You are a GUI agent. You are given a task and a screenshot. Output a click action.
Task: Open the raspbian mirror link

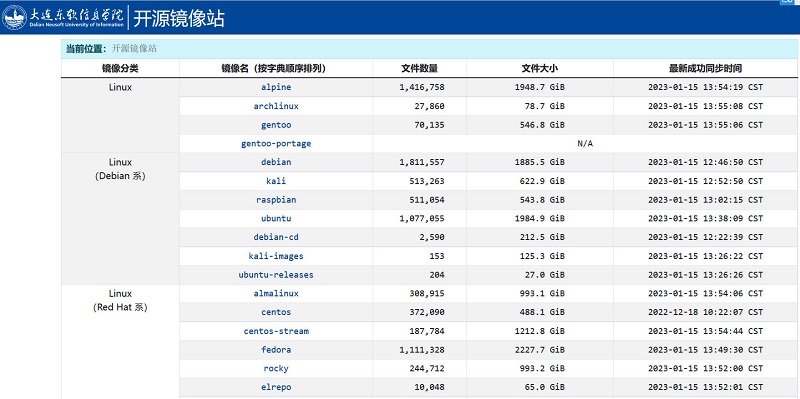coord(276,200)
